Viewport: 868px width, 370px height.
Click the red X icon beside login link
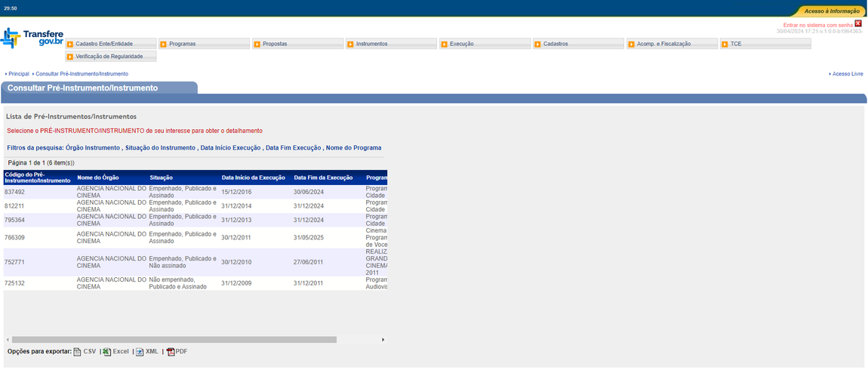point(858,23)
